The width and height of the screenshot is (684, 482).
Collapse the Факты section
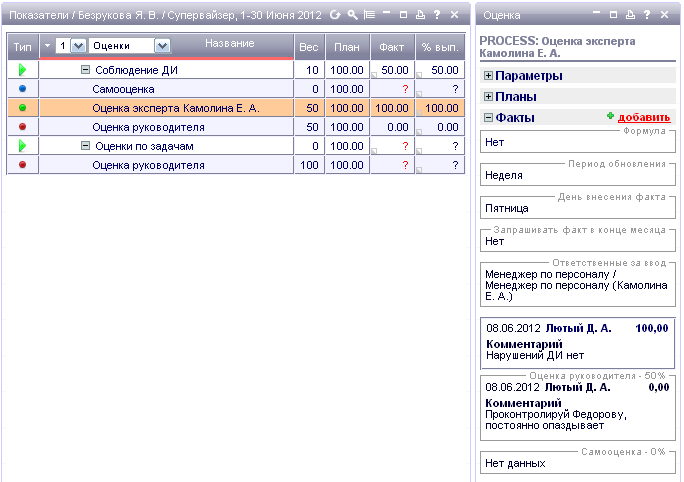coord(488,117)
